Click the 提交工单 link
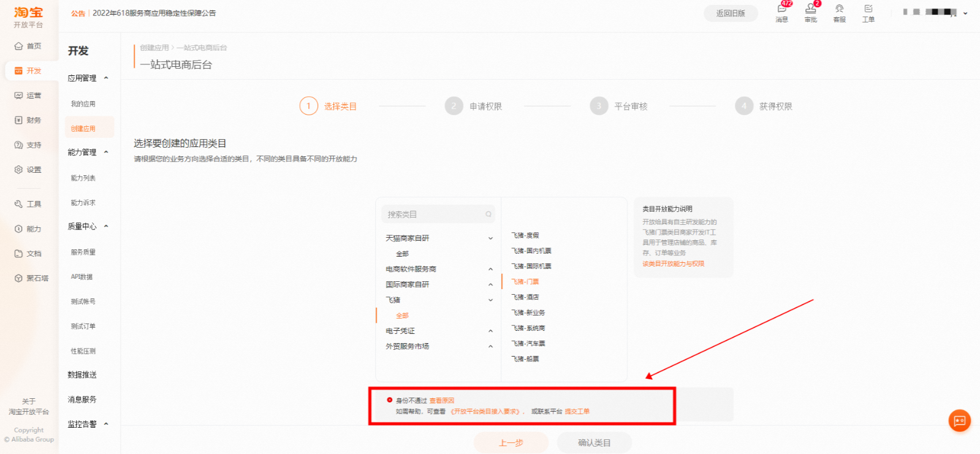The height and width of the screenshot is (454, 980). [x=577, y=412]
